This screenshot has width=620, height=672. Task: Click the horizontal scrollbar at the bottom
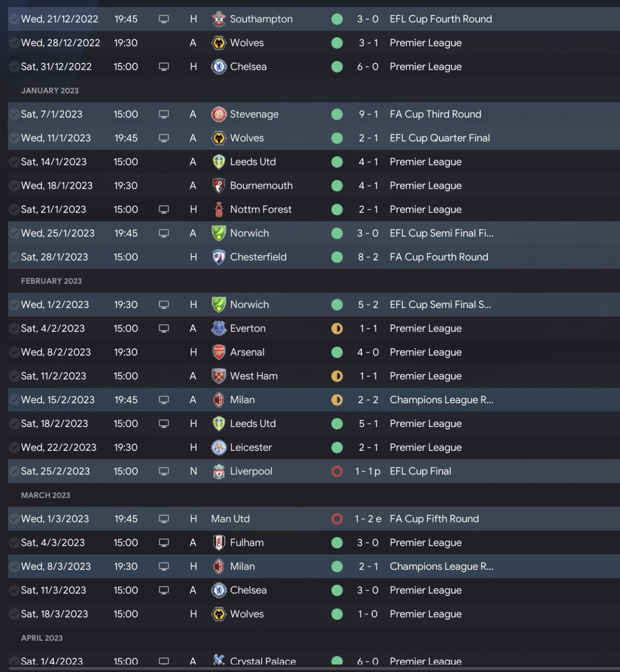click(310, 669)
